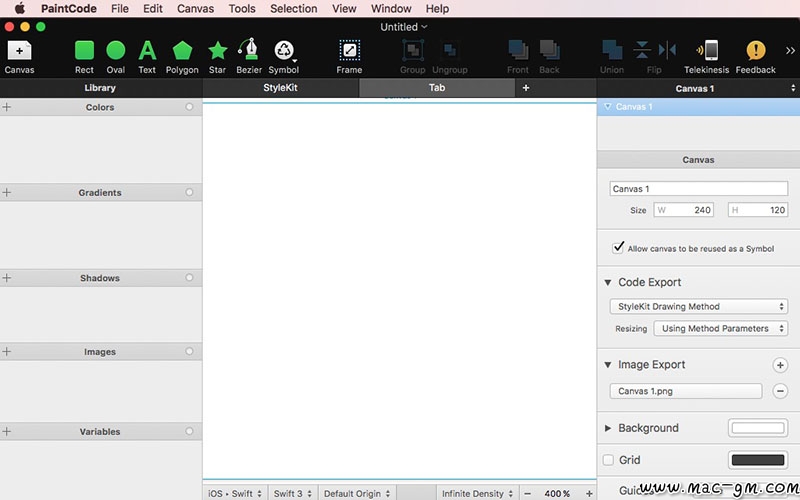This screenshot has height=500, width=800.
Task: Open the File menu
Action: tap(120, 9)
